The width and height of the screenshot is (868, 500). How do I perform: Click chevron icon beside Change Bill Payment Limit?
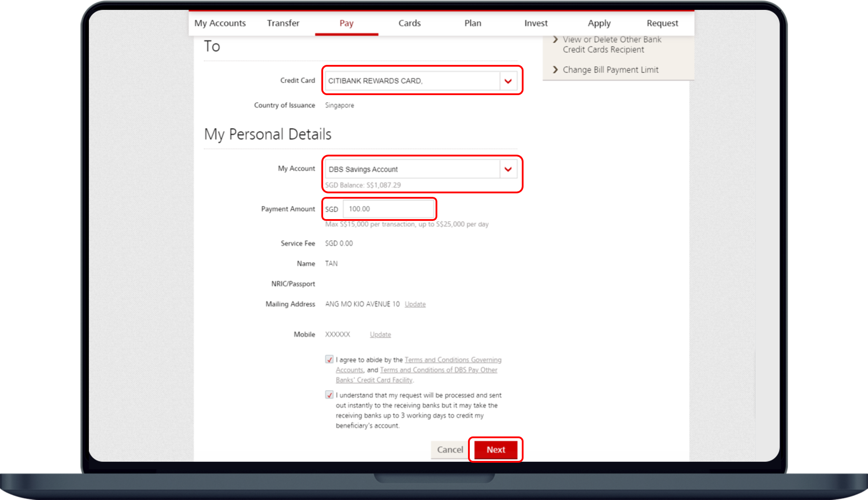point(555,70)
